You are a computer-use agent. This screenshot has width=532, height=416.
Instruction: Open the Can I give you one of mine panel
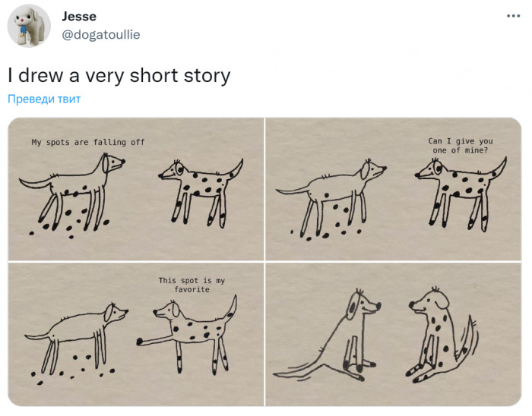[x=393, y=189]
